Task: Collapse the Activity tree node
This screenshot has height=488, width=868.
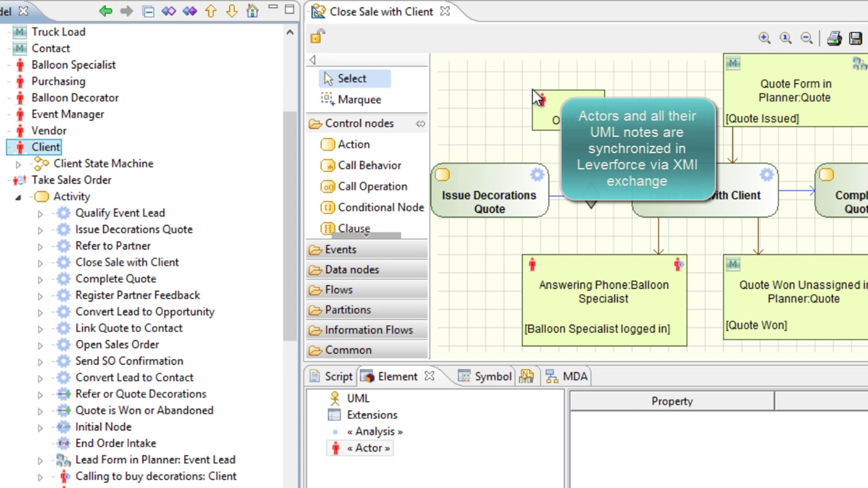Action: pyautogui.click(x=18, y=197)
